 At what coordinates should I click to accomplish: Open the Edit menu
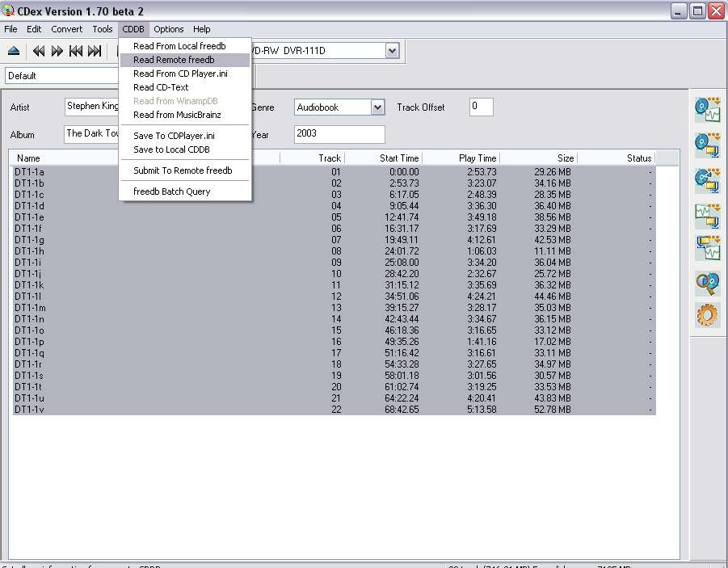pos(34,29)
